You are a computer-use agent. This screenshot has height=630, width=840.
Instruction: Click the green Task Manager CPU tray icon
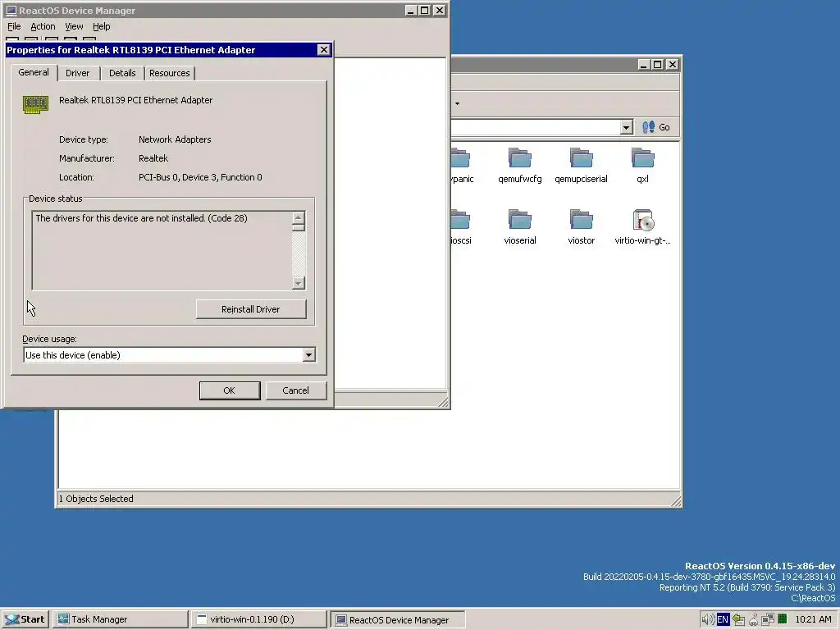click(x=782, y=619)
